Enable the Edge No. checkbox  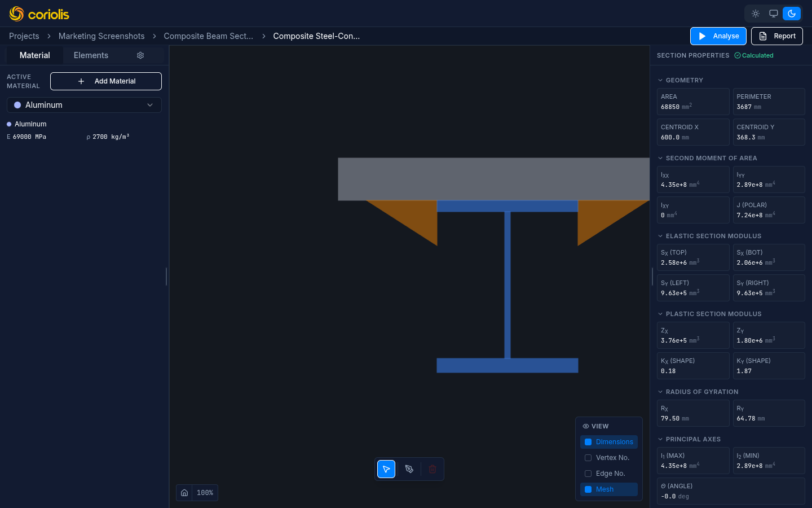[x=588, y=474]
